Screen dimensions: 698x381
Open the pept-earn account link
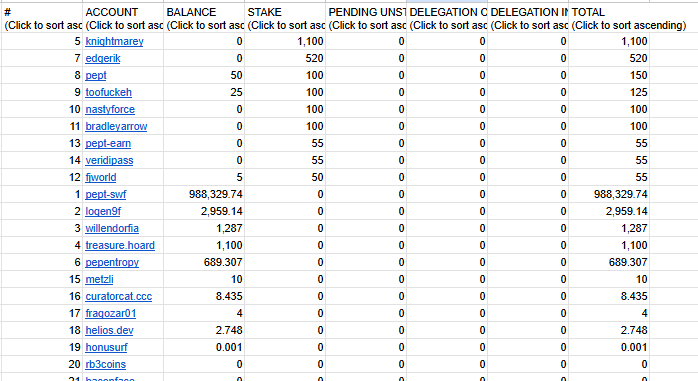pos(108,143)
